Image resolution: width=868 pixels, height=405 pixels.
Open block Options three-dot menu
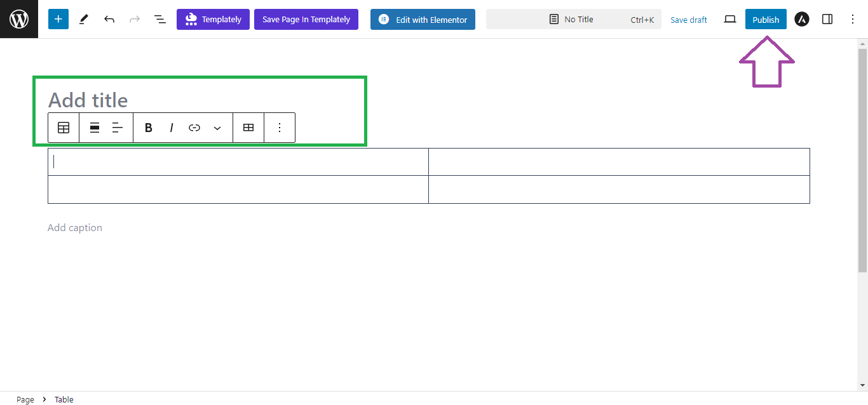[x=280, y=128]
